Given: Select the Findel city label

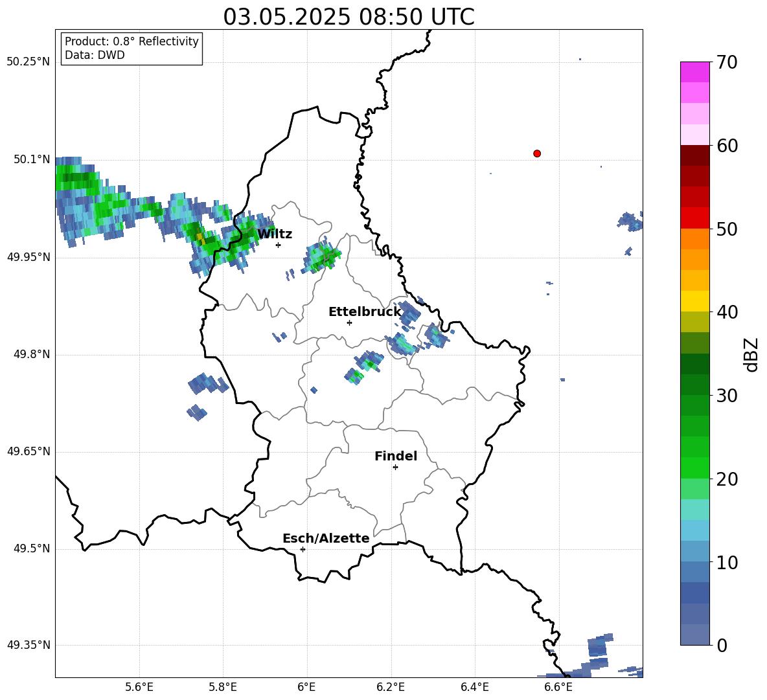Looking at the screenshot, I should point(396,456).
